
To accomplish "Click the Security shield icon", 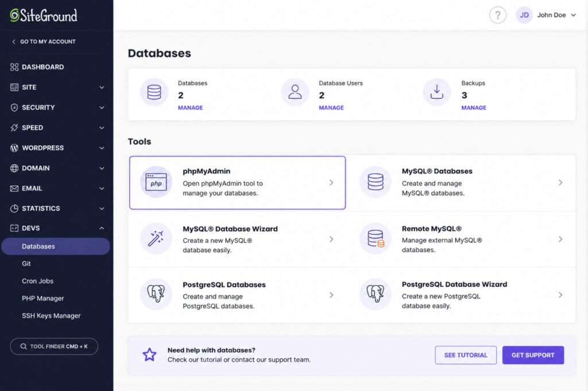I will coord(14,107).
